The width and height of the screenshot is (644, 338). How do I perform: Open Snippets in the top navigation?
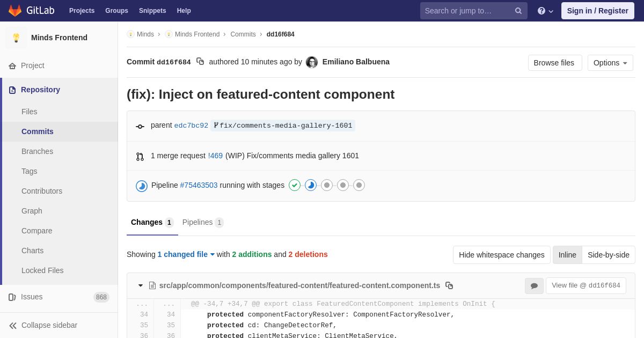pos(152,11)
